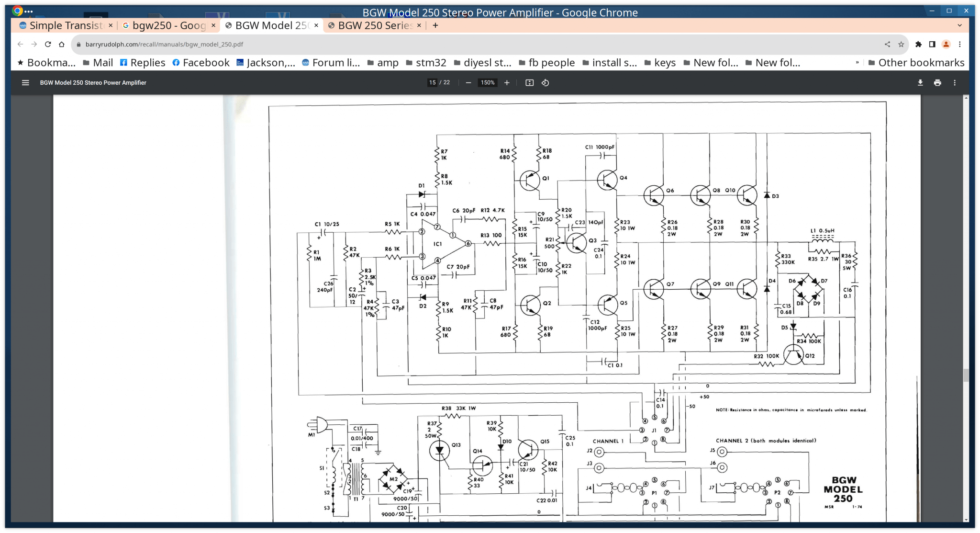Viewport: 980px width, 533px height.
Task: Open the browser home page
Action: [62, 44]
